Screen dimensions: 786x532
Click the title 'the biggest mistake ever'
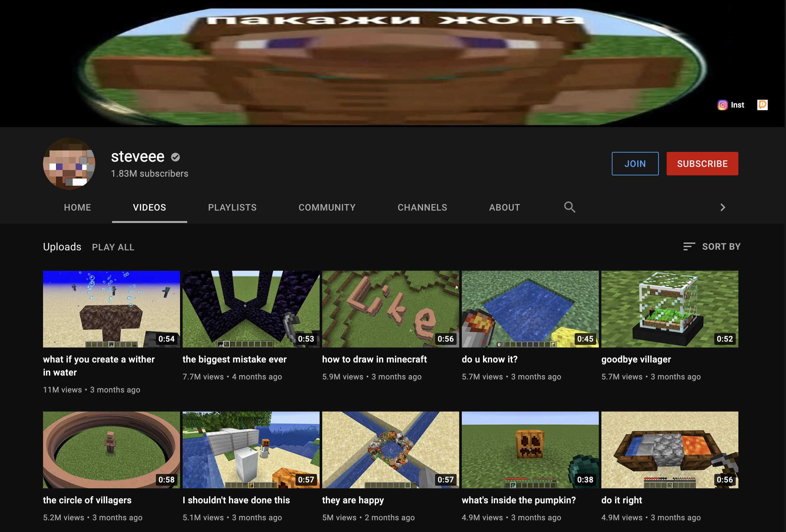pyautogui.click(x=234, y=359)
